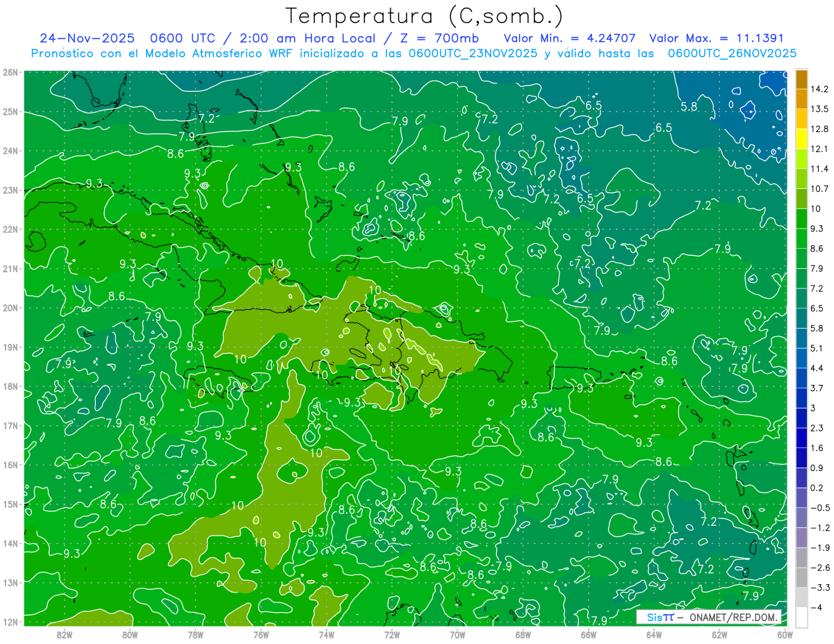This screenshot has width=834, height=644.
Task: Click the 0.2 value on the colorbar
Action: pyautogui.click(x=817, y=488)
